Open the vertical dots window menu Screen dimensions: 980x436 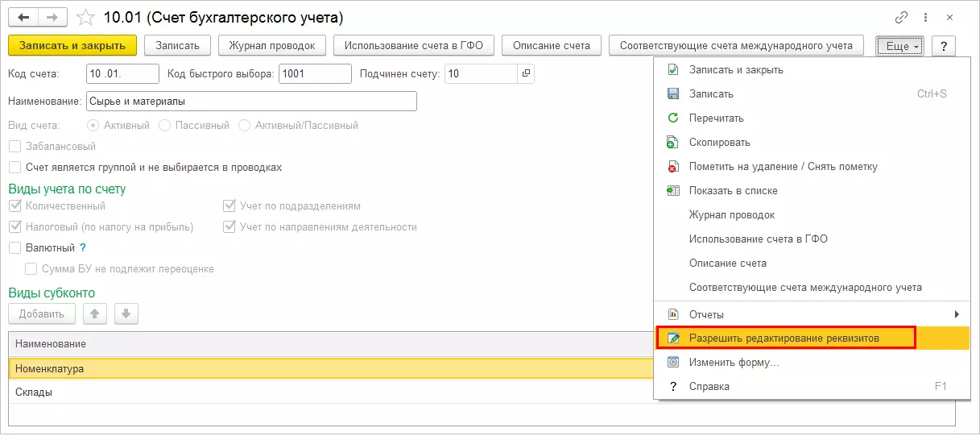[928, 17]
